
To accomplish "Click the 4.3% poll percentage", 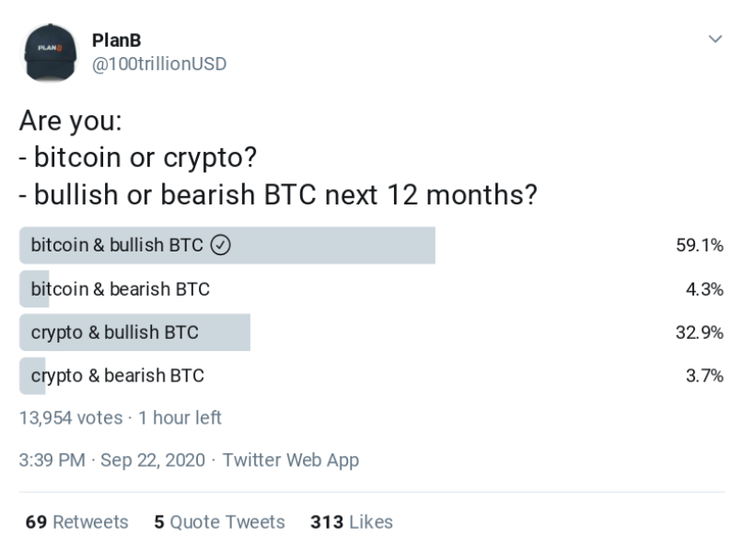I will pyautogui.click(x=704, y=289).
